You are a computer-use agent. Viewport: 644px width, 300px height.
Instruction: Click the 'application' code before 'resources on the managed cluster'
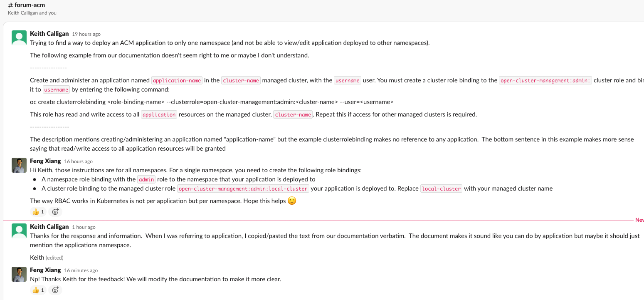click(x=159, y=115)
